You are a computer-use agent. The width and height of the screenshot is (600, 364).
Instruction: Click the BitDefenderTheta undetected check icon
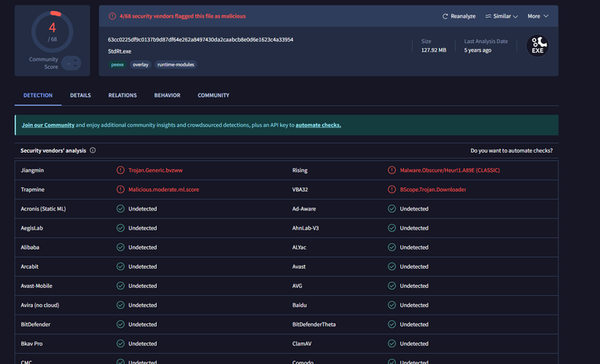[392, 324]
